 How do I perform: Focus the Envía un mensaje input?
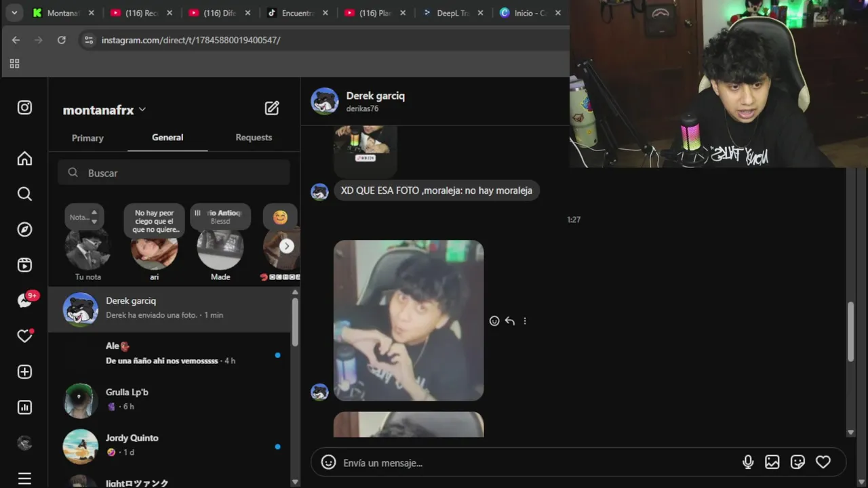coord(536,463)
